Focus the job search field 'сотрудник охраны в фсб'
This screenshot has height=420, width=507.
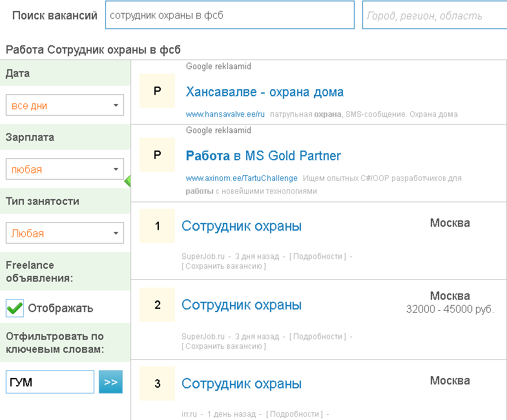(229, 16)
